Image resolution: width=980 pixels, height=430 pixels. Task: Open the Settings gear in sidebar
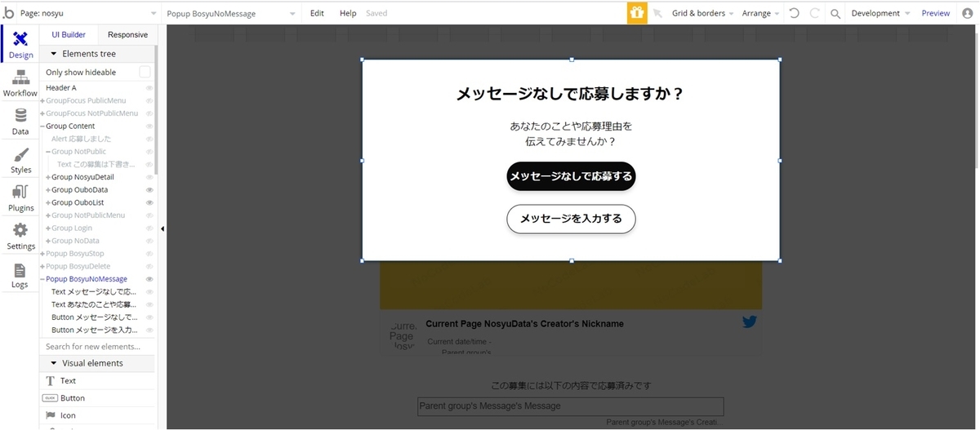click(x=20, y=237)
